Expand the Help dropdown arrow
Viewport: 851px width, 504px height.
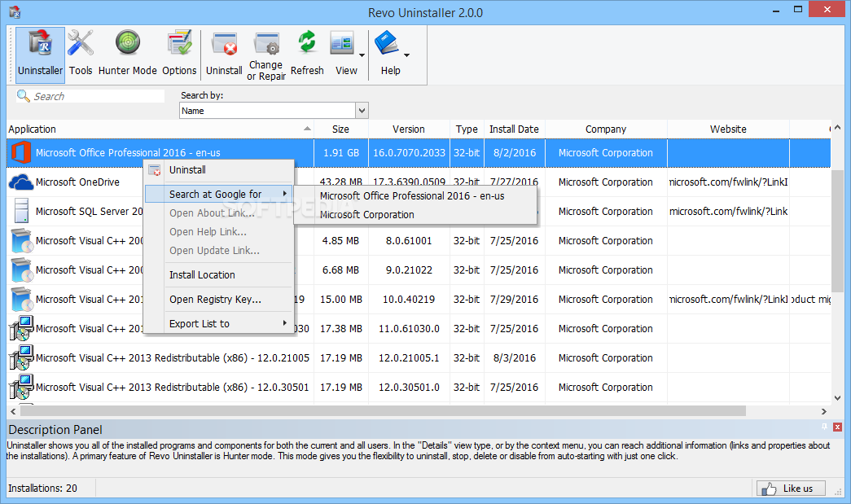coord(406,55)
